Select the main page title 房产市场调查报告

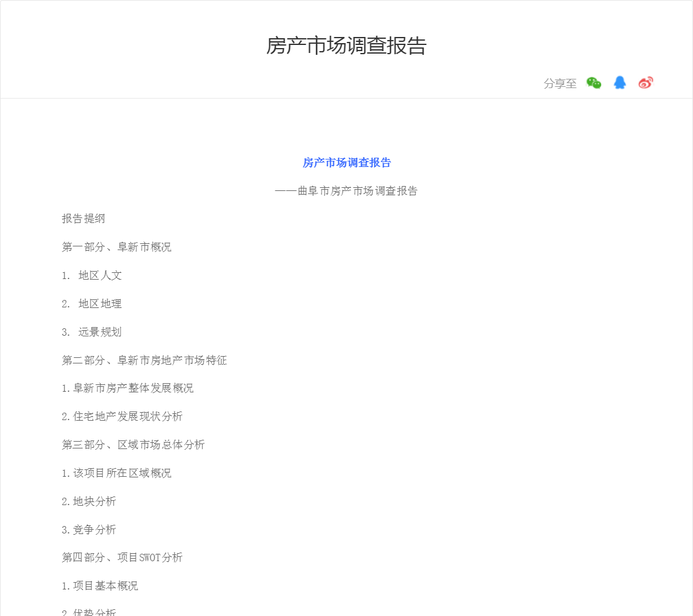coord(346,46)
